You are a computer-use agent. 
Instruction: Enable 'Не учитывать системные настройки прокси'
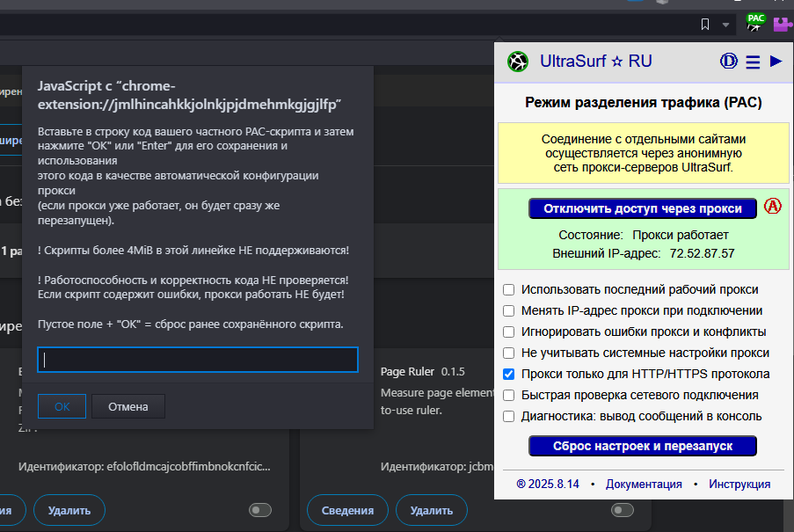click(508, 353)
